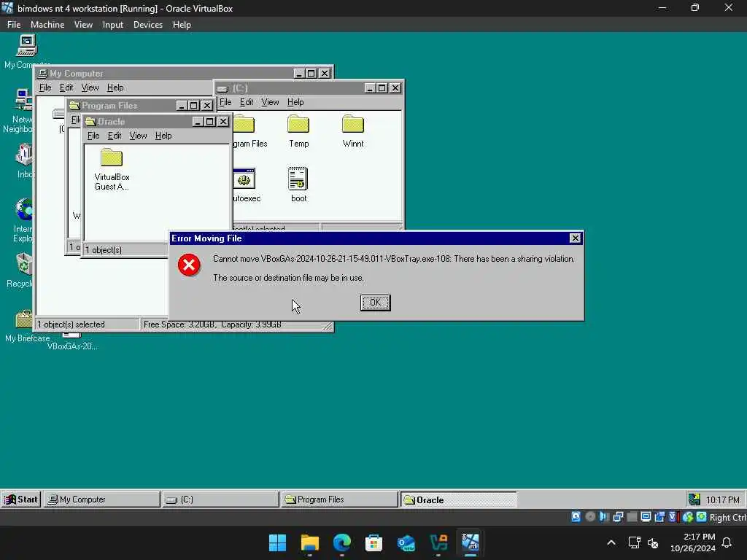Viewport: 747px width, 560px height.
Task: Open the Edit menu in the My Computer window
Action: [66, 87]
